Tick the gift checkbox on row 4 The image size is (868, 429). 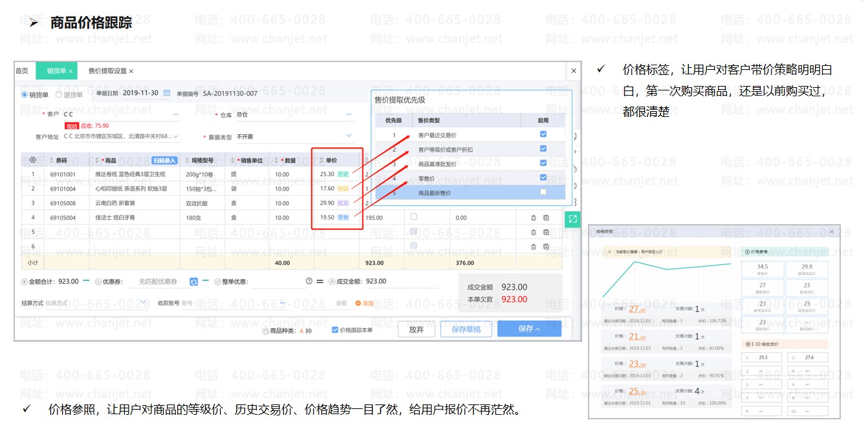click(413, 217)
